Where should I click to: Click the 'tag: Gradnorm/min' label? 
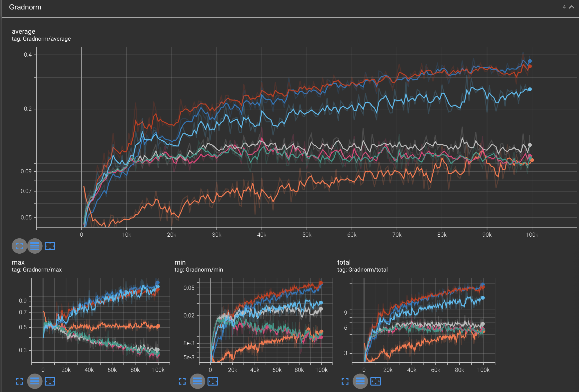pos(199,270)
